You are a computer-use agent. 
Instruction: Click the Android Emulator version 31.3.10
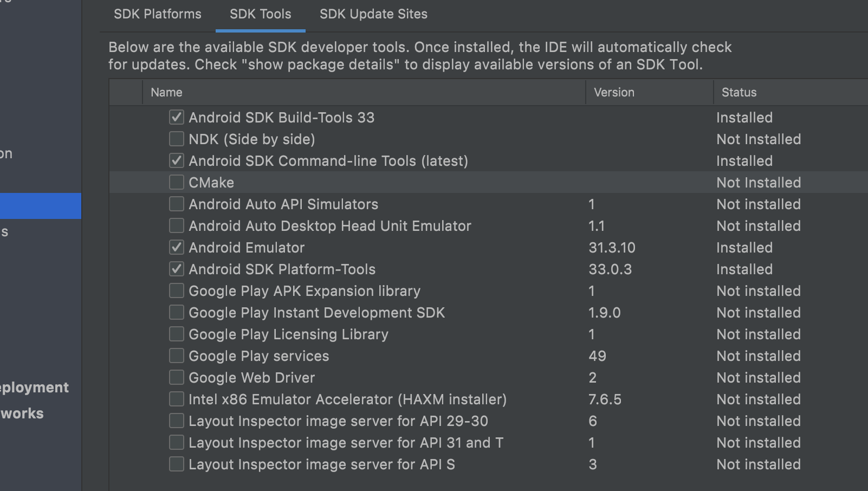[x=612, y=248]
